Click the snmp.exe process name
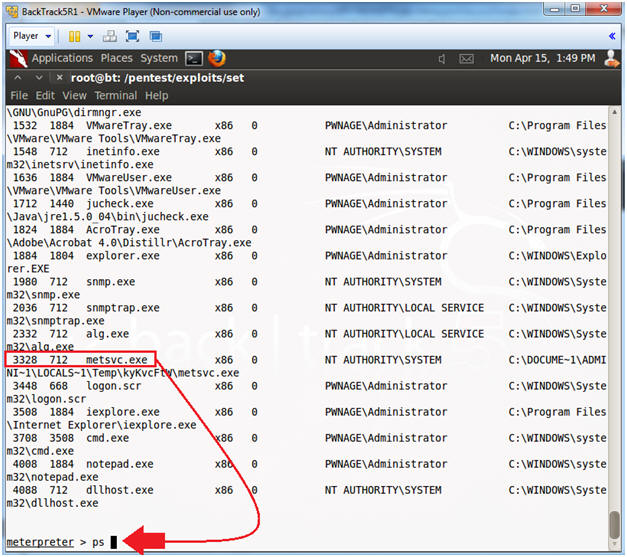This screenshot has width=627, height=557. (x=110, y=282)
